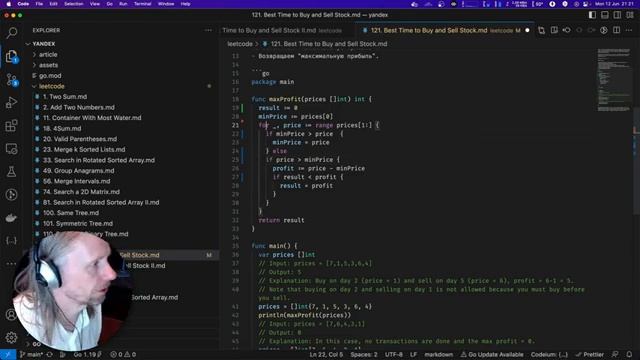Open the Testing flask view
Viewport: 640px width, 360px height.
pos(11,172)
